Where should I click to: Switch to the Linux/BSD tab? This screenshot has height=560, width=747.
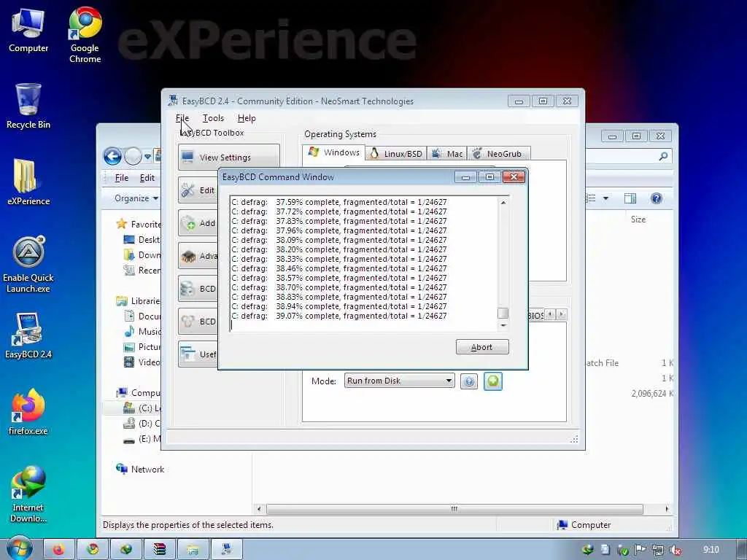[x=396, y=154]
